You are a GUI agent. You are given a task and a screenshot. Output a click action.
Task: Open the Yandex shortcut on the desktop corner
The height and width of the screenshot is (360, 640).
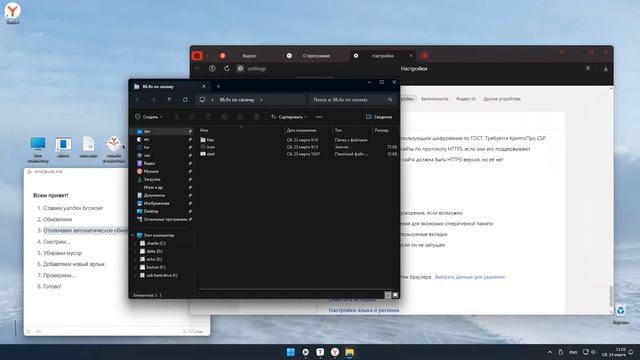coord(13,13)
